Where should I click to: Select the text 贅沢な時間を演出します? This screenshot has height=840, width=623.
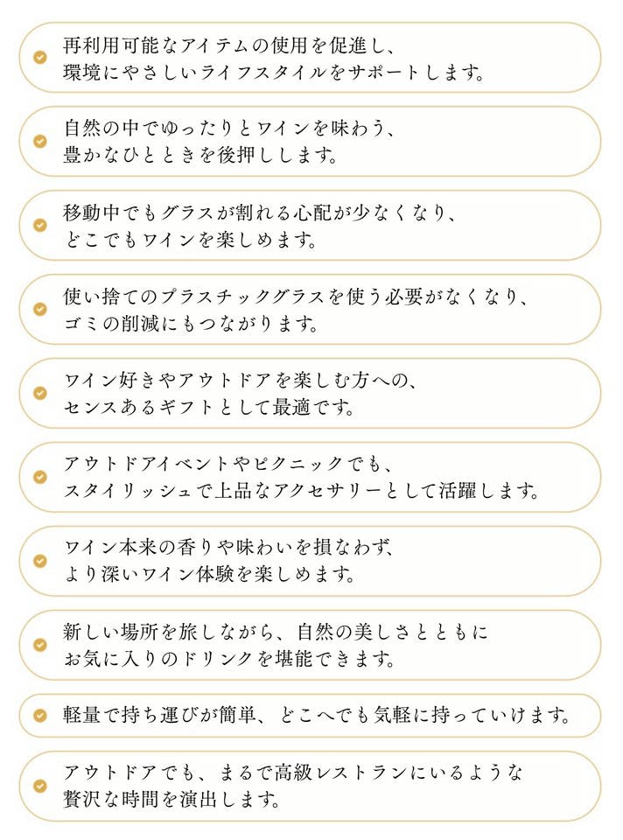click(173, 800)
